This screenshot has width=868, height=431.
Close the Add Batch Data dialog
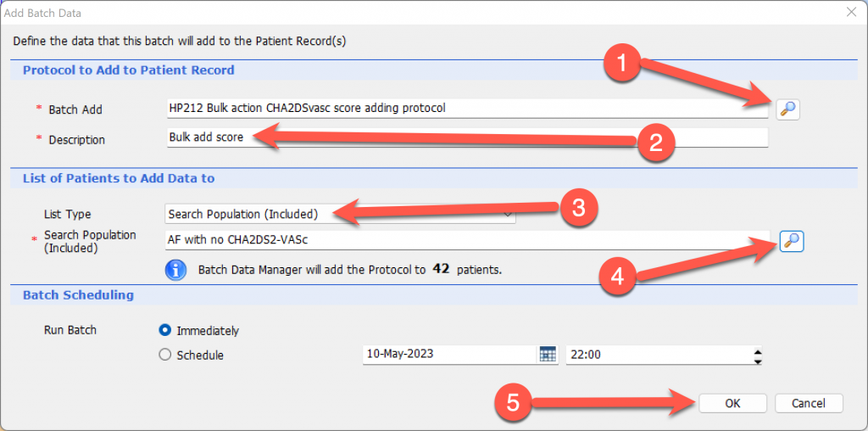pyautogui.click(x=852, y=13)
